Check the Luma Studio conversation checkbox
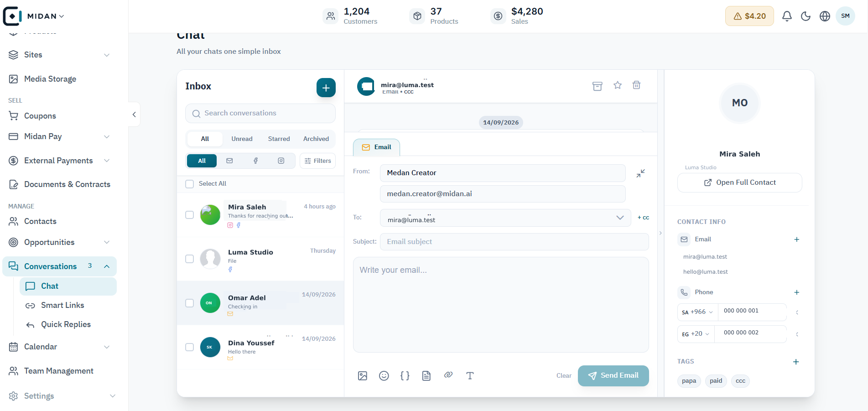 click(x=190, y=259)
